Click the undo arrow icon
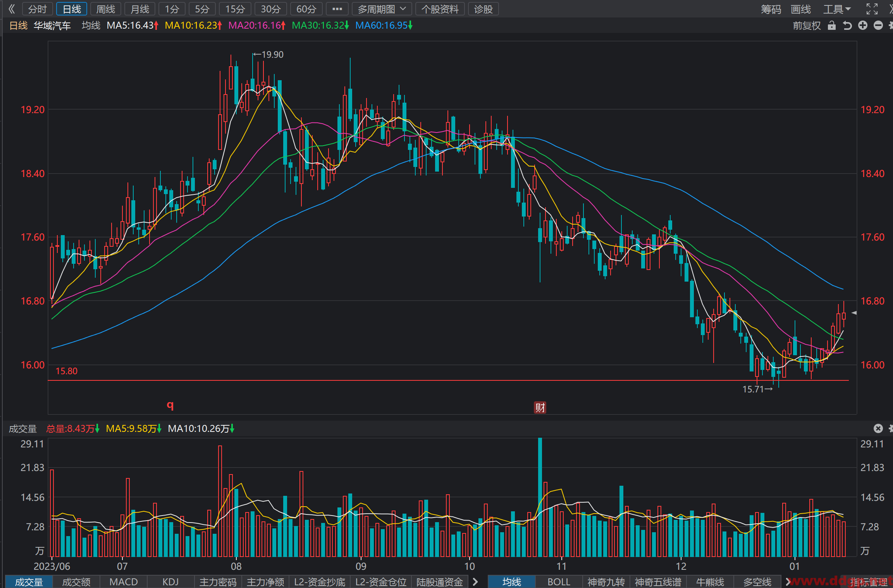 847,26
